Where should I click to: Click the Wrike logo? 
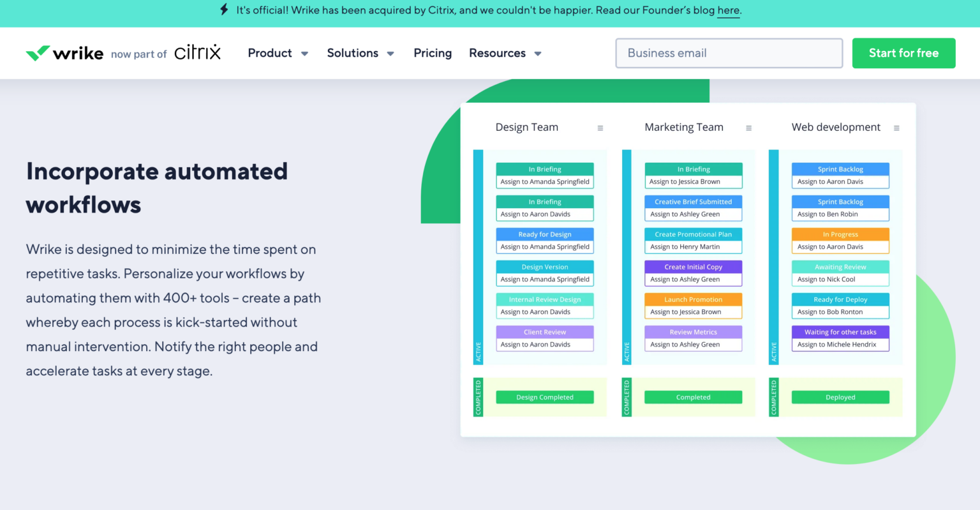click(x=64, y=53)
